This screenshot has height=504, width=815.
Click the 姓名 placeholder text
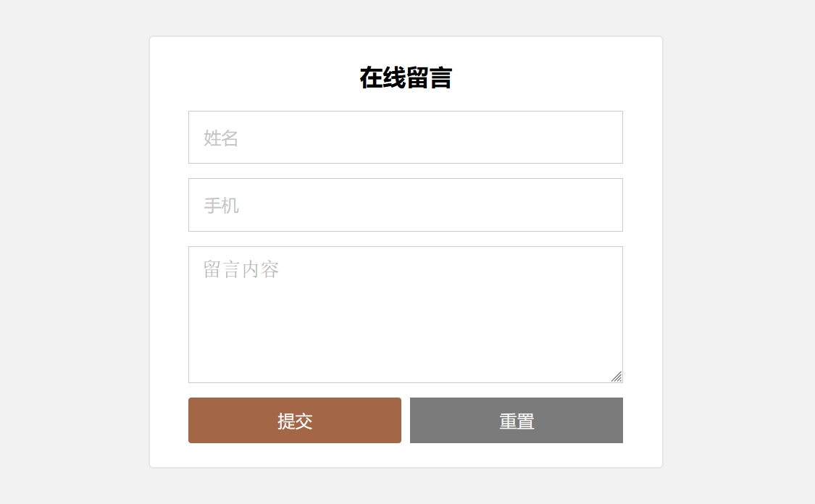[x=221, y=138]
